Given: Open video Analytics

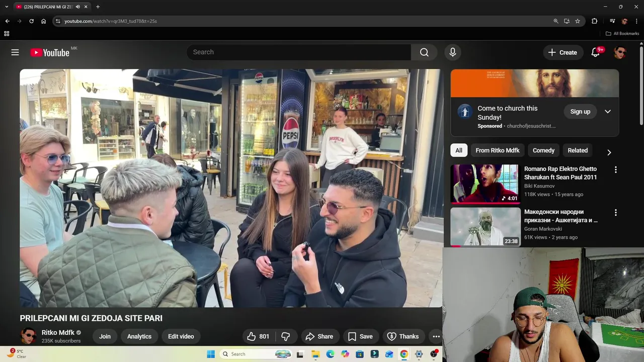Looking at the screenshot, I should [139, 336].
